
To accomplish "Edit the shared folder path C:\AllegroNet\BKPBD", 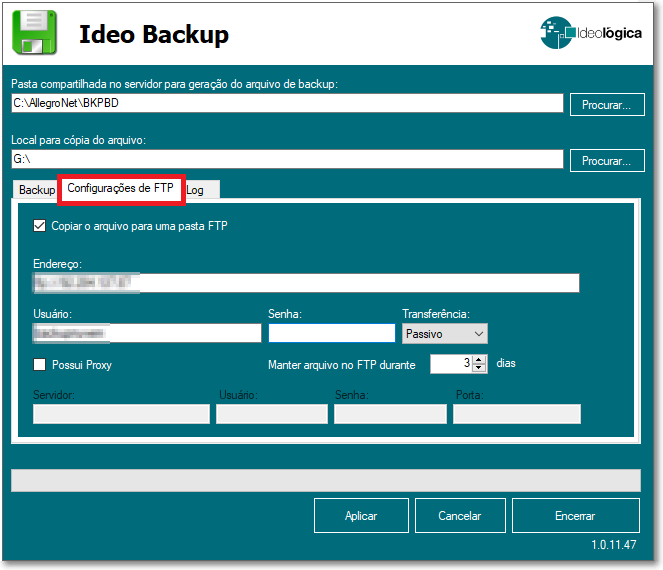I will click(287, 103).
